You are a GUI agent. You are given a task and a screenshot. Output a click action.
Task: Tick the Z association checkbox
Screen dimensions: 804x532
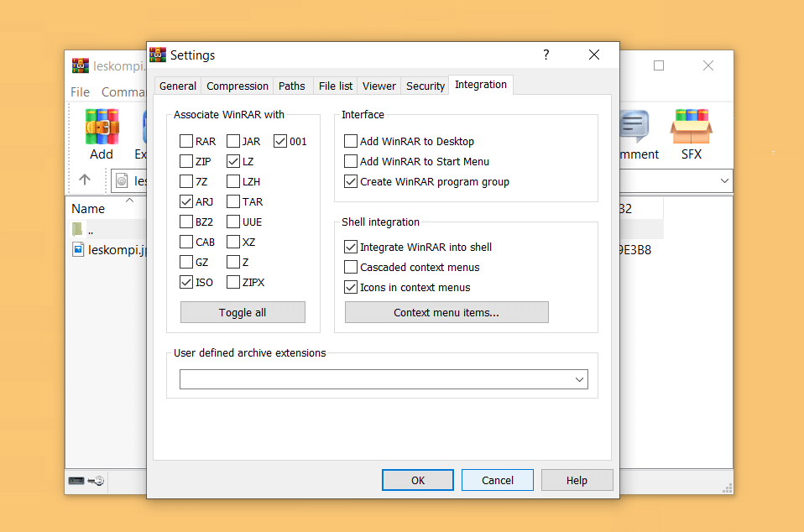(x=233, y=262)
